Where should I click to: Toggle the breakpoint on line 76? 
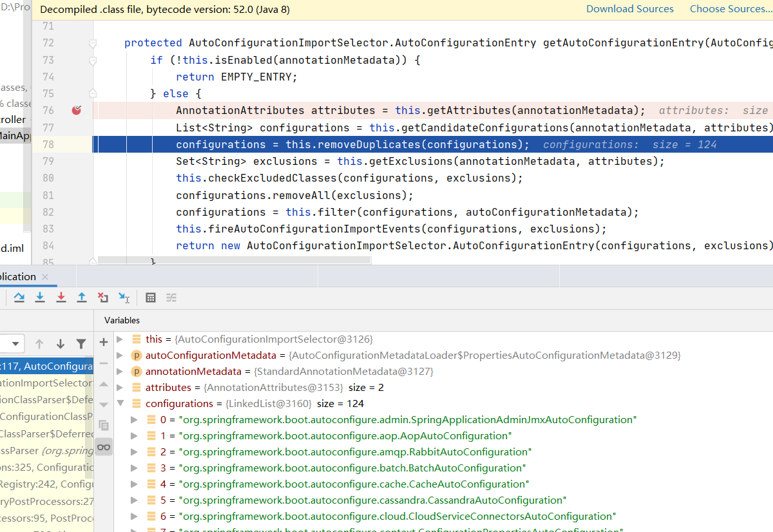pyautogui.click(x=77, y=110)
